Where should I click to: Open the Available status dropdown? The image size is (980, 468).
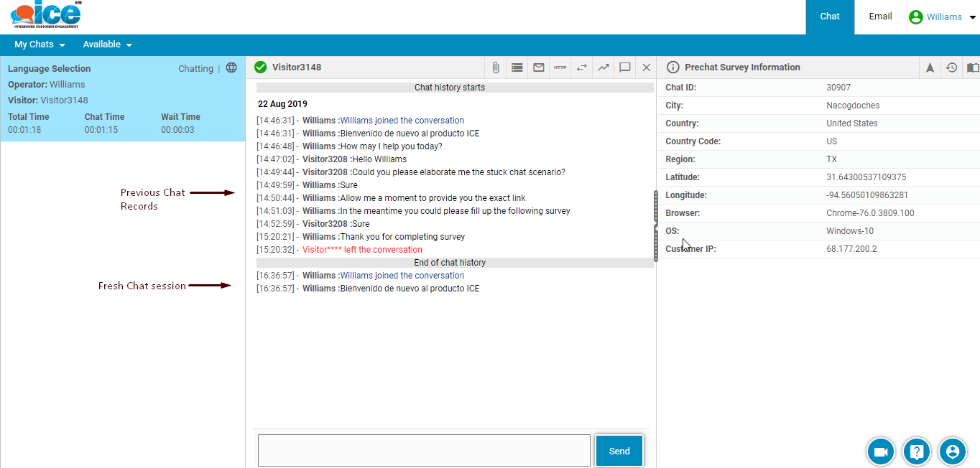click(x=107, y=45)
